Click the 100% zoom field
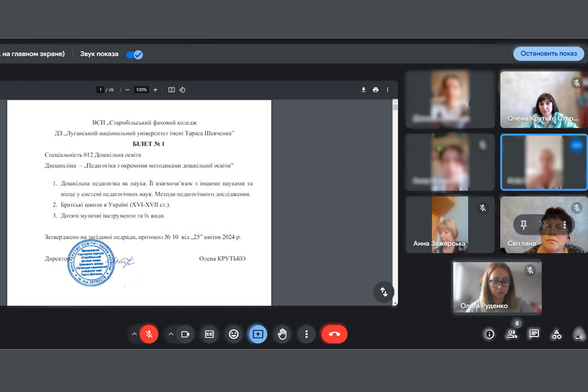The image size is (588, 392). pos(141,90)
